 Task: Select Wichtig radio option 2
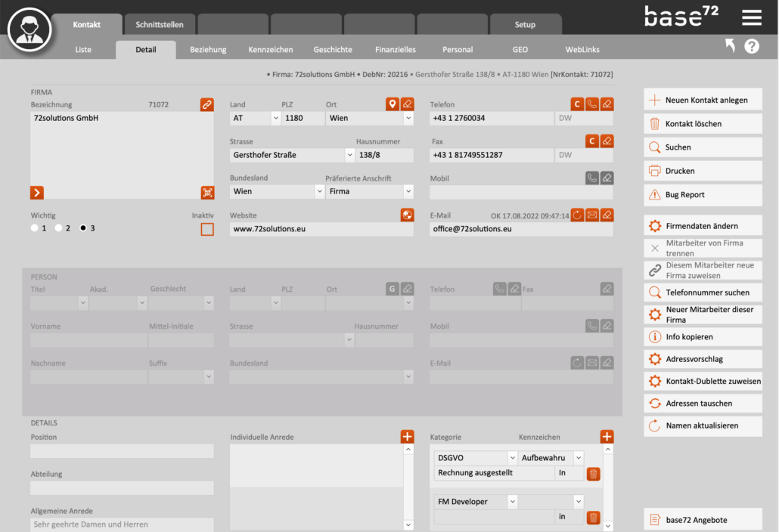pos(58,228)
